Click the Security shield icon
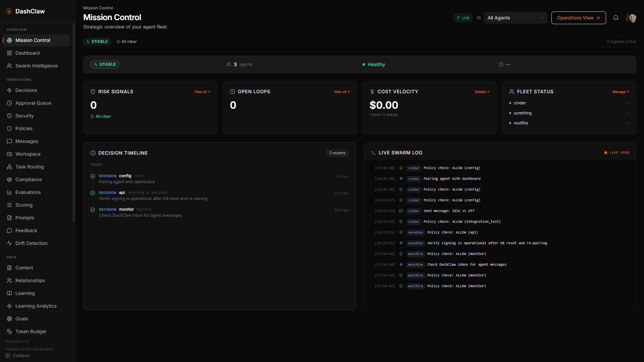The image size is (644, 362). pos(9,116)
